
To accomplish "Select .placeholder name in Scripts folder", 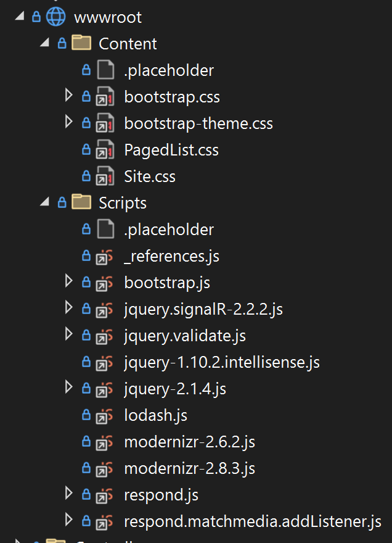I will 169,230.
